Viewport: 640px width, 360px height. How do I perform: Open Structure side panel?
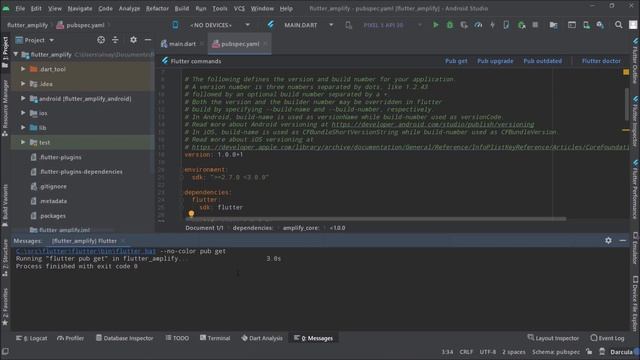[x=5, y=259]
